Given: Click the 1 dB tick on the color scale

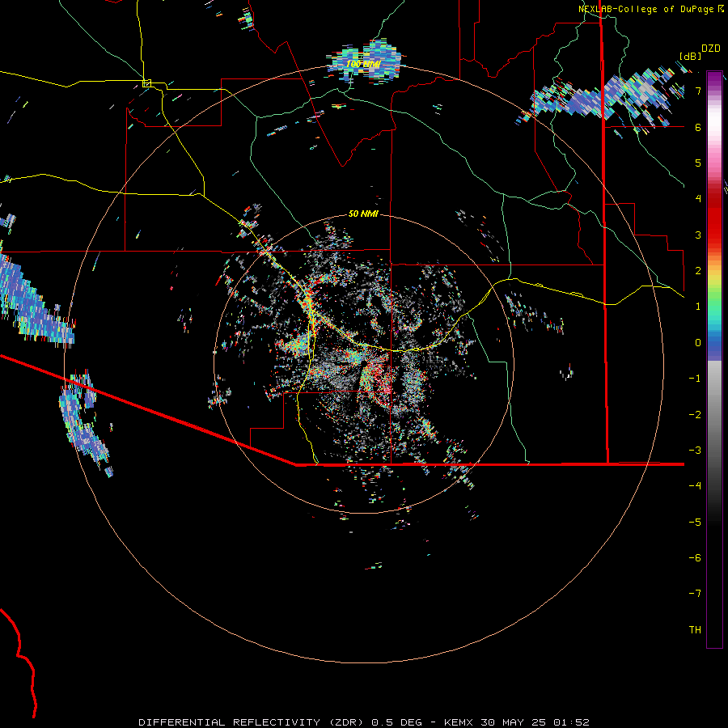Looking at the screenshot, I should click(x=698, y=307).
